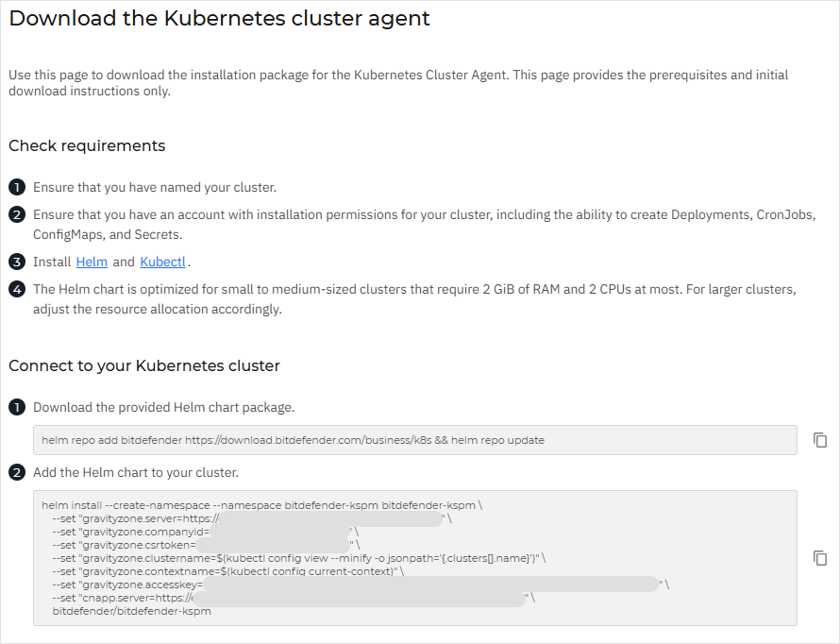
Task: Open the Kubectl installation link
Action: point(161,262)
